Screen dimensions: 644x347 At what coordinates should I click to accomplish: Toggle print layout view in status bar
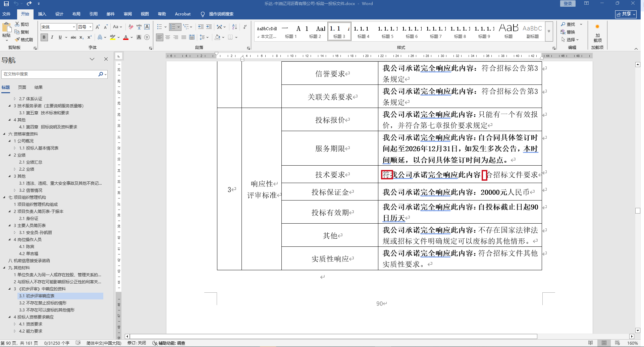(604, 343)
